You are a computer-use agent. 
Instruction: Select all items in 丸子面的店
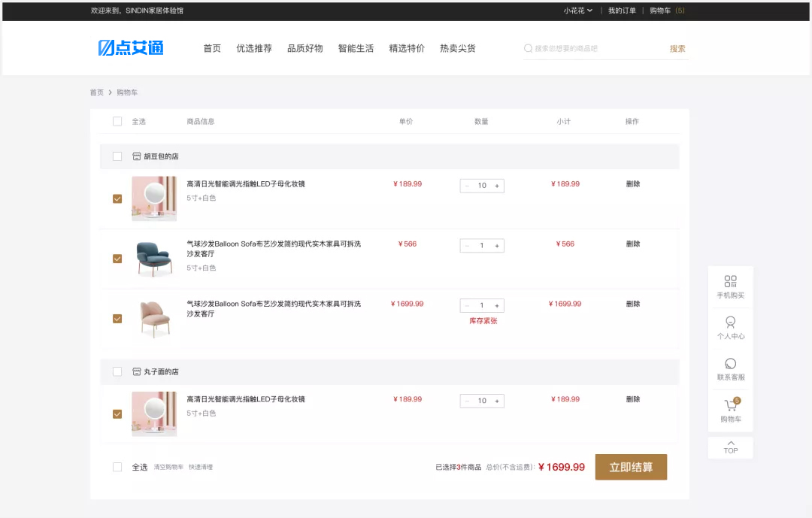pos(117,371)
